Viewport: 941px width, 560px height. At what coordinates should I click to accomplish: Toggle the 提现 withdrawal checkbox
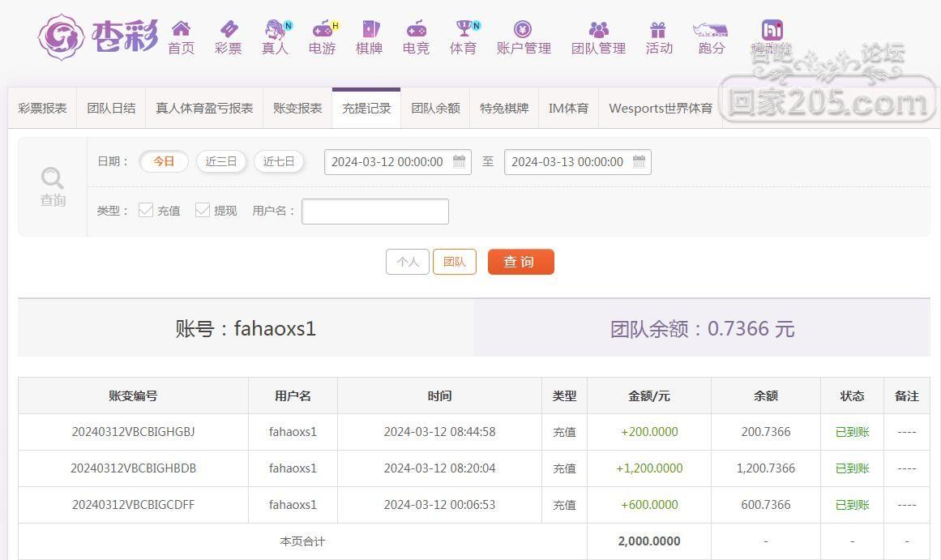pyautogui.click(x=203, y=211)
